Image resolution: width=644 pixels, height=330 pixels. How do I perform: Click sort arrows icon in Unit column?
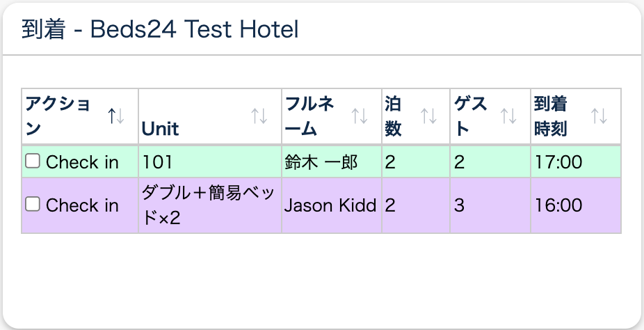click(259, 116)
